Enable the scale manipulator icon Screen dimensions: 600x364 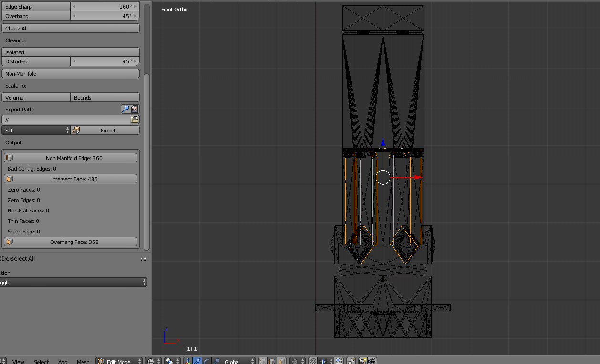click(x=216, y=362)
